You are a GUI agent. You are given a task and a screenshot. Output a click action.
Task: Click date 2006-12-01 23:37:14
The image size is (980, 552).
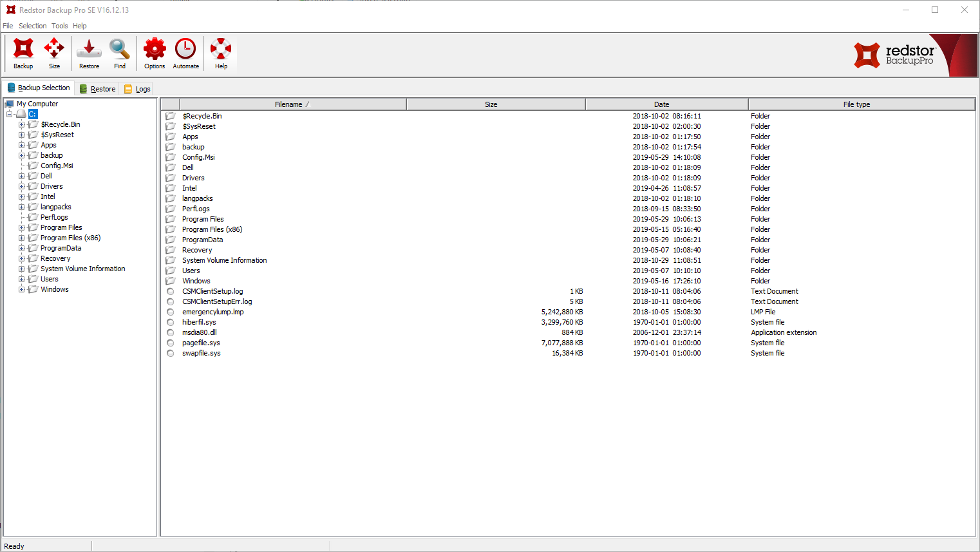click(666, 332)
